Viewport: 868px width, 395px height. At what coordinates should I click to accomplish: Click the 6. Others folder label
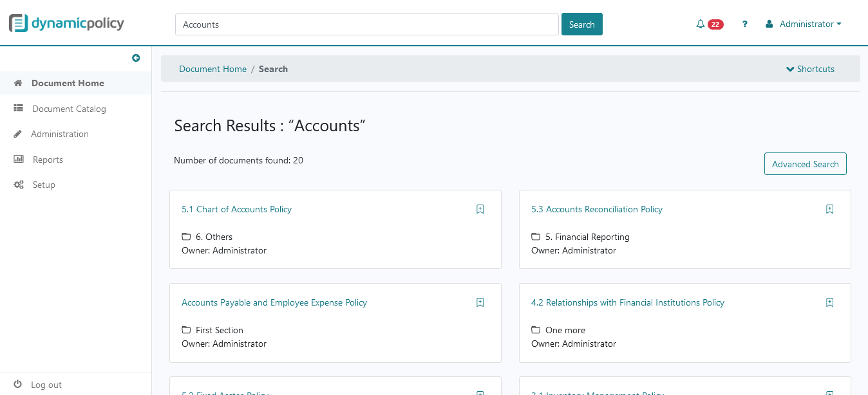(x=214, y=237)
